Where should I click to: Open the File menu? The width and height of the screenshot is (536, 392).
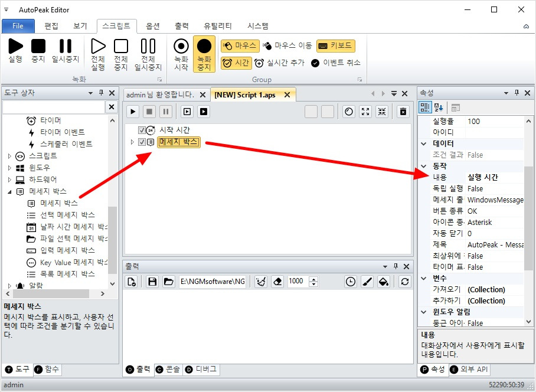coord(18,26)
